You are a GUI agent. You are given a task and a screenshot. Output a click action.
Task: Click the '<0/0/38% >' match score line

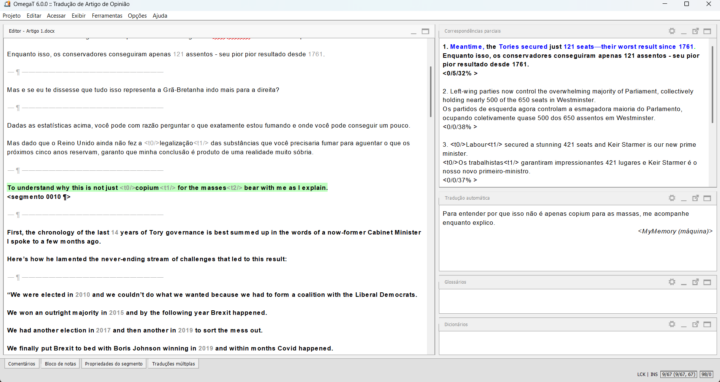coord(460,127)
